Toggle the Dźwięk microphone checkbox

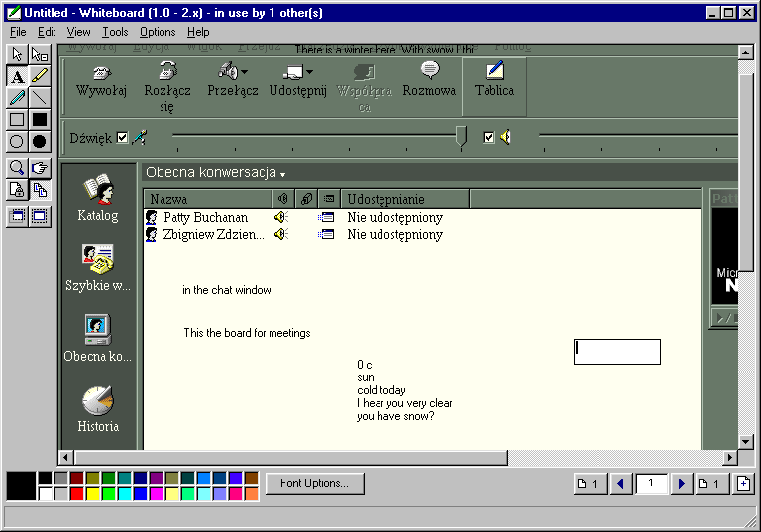click(x=122, y=138)
